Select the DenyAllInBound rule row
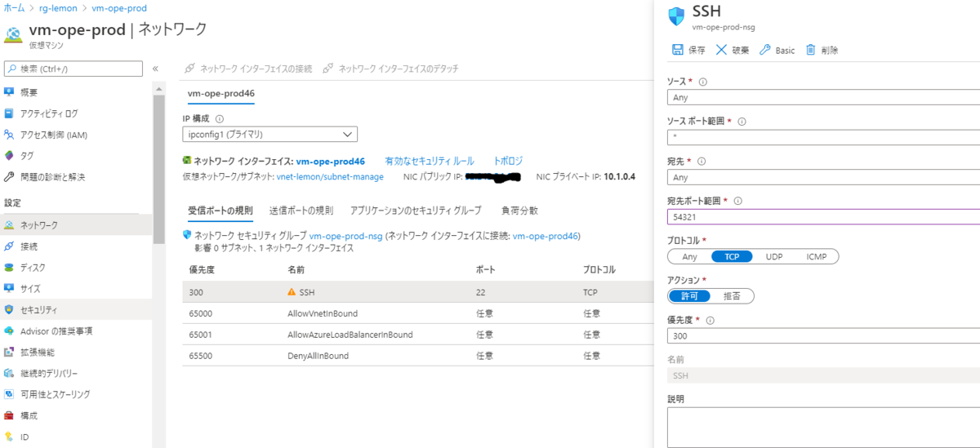The height and width of the screenshot is (448, 980). click(x=418, y=356)
